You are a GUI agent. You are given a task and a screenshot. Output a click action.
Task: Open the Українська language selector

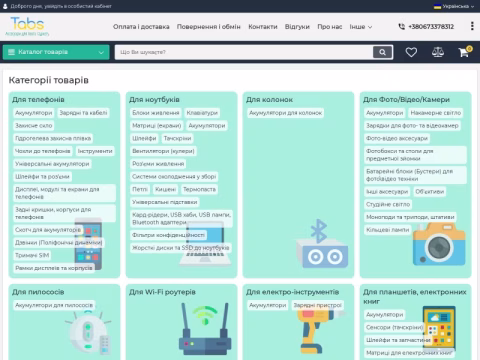(454, 6)
